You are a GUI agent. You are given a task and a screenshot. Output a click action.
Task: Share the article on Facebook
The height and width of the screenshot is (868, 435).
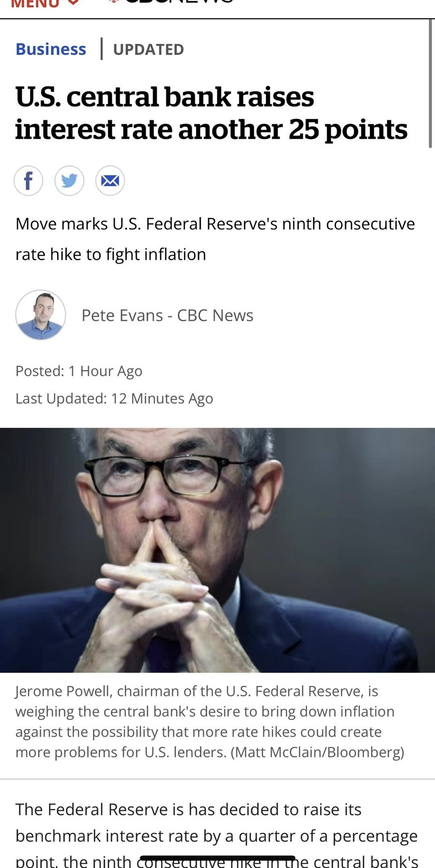click(28, 181)
